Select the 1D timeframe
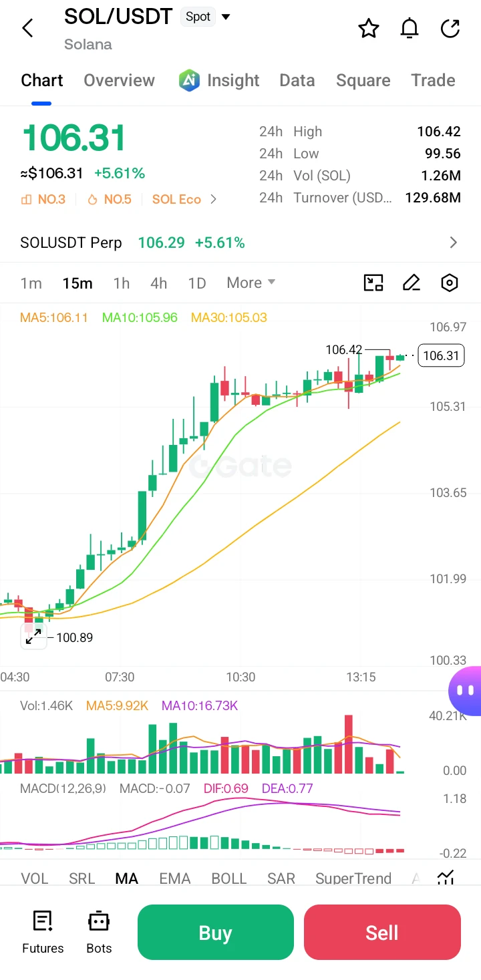The height and width of the screenshot is (980, 481). (x=197, y=283)
